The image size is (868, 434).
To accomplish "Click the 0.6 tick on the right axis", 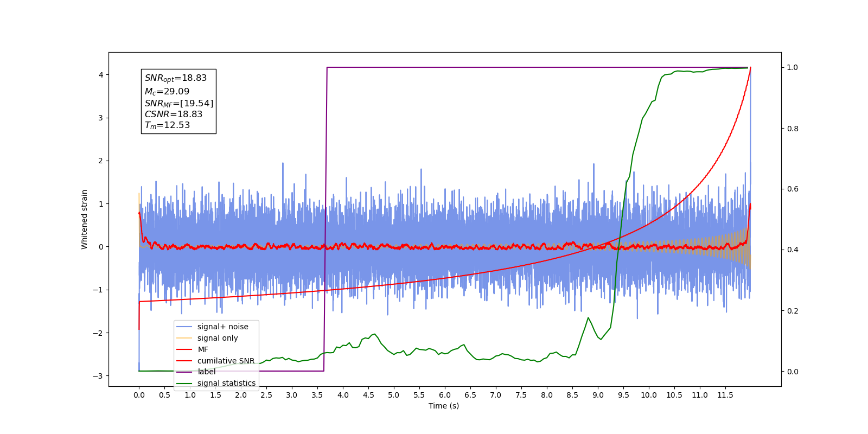I will click(x=793, y=189).
